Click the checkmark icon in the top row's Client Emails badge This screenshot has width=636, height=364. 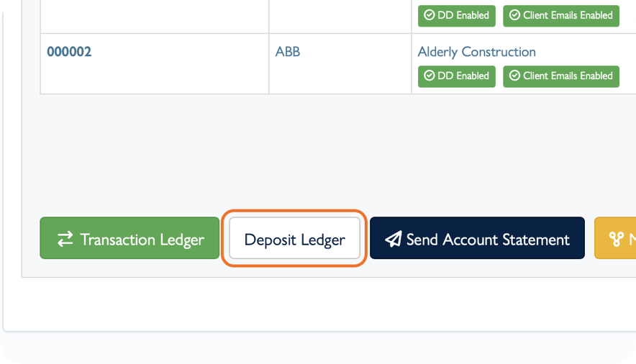[x=514, y=15]
